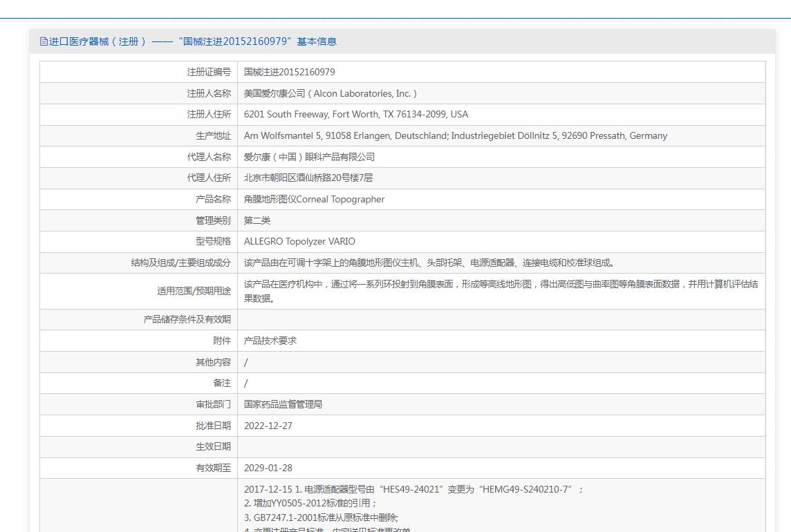Screen dimensions: 791x532
Task: Select change note GB7247.1-2001标准从原标准中删除
Action: pos(321,517)
